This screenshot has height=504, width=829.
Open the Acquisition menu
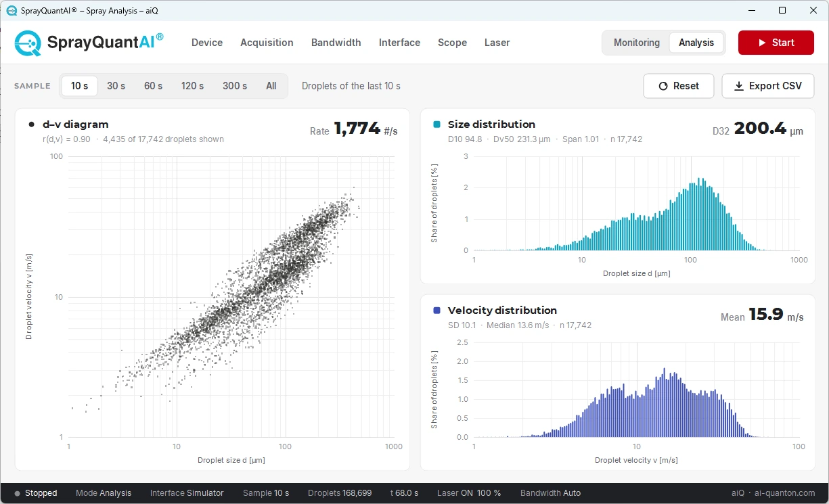pos(267,43)
